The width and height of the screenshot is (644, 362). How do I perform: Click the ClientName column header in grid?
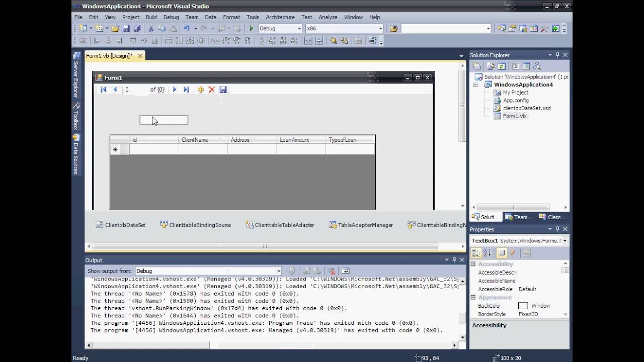(203, 140)
